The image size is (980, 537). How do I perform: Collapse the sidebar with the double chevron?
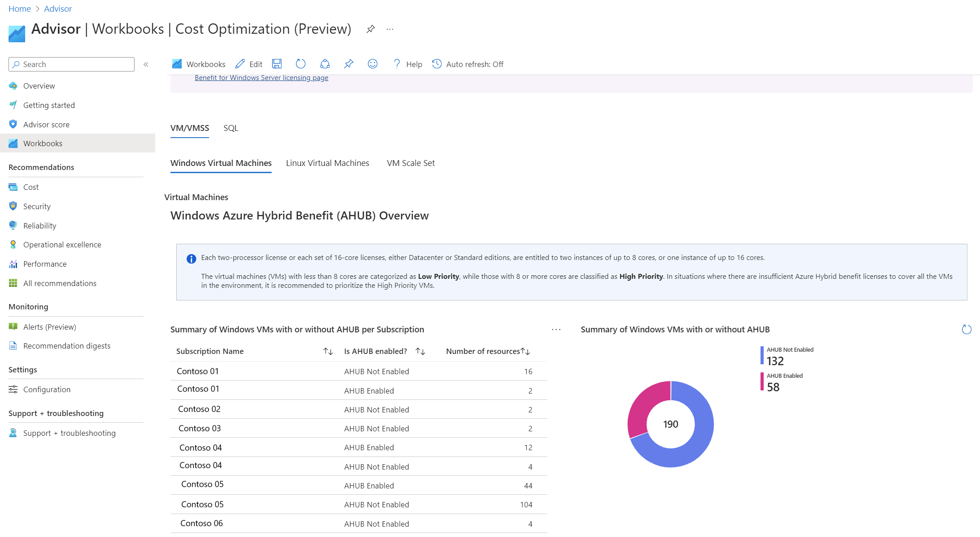[x=146, y=64]
